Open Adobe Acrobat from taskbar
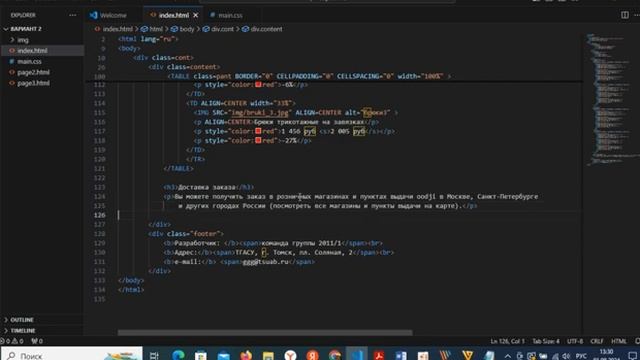This screenshot has height=360, width=640. pos(379,355)
